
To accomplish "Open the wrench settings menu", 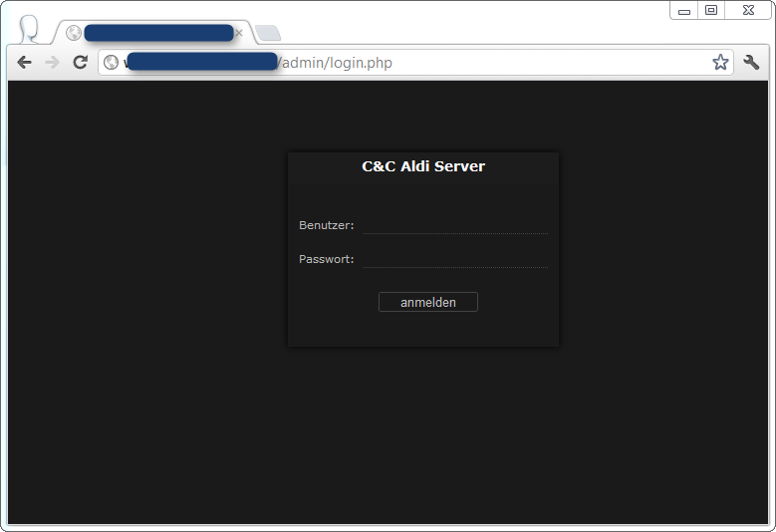I will pyautogui.click(x=751, y=63).
